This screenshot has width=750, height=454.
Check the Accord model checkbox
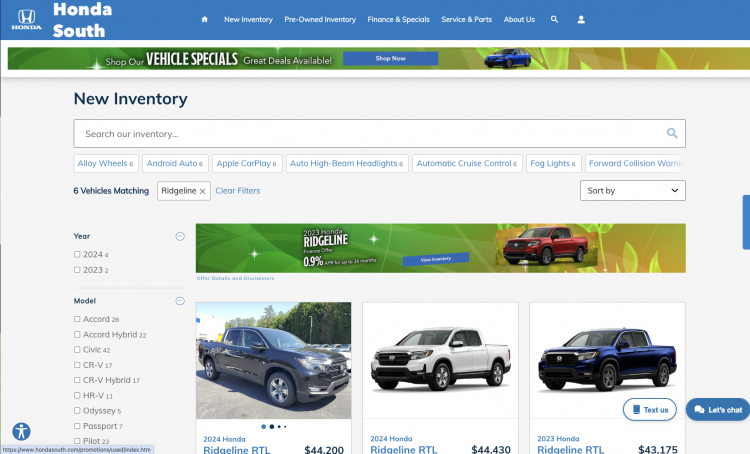[77, 319]
